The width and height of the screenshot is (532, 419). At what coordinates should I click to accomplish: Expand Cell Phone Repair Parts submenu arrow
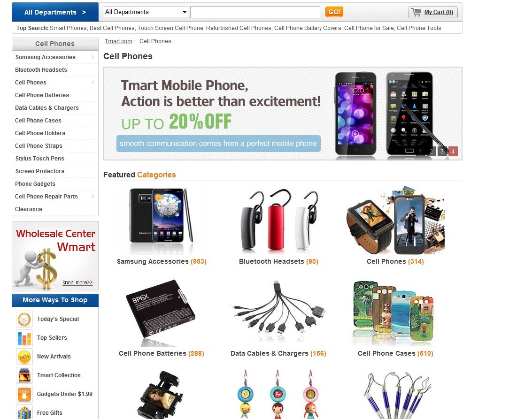pyautogui.click(x=93, y=196)
